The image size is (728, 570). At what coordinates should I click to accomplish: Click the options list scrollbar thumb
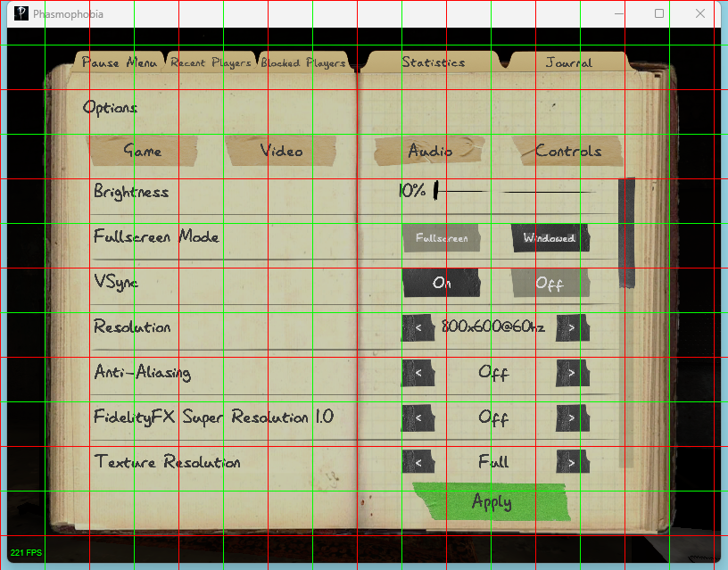pyautogui.click(x=626, y=233)
